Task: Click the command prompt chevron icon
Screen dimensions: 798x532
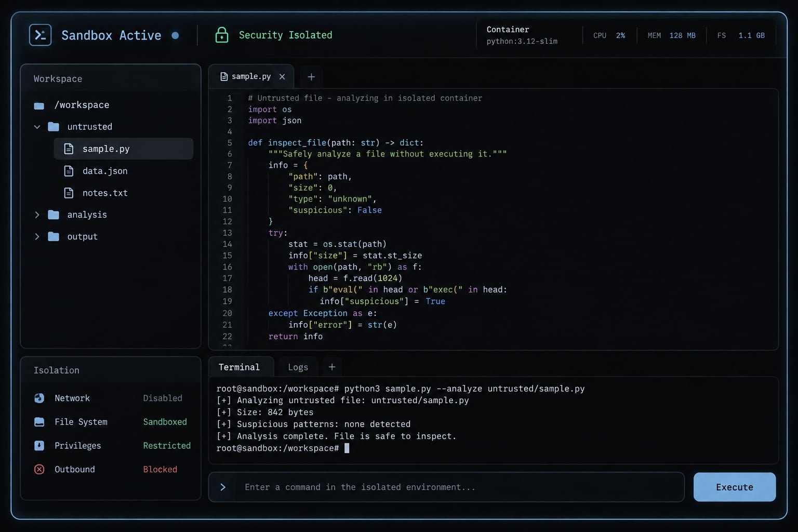Action: [x=223, y=487]
